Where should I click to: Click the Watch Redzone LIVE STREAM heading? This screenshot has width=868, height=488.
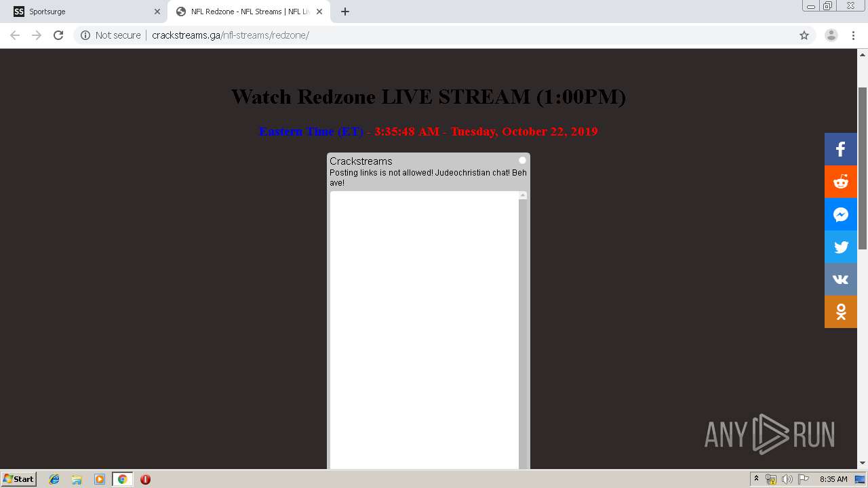[x=429, y=97]
